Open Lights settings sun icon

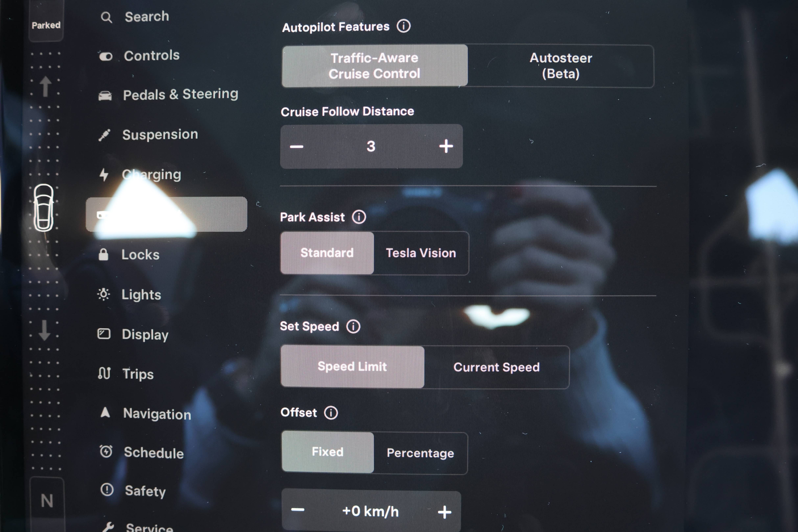point(104,294)
